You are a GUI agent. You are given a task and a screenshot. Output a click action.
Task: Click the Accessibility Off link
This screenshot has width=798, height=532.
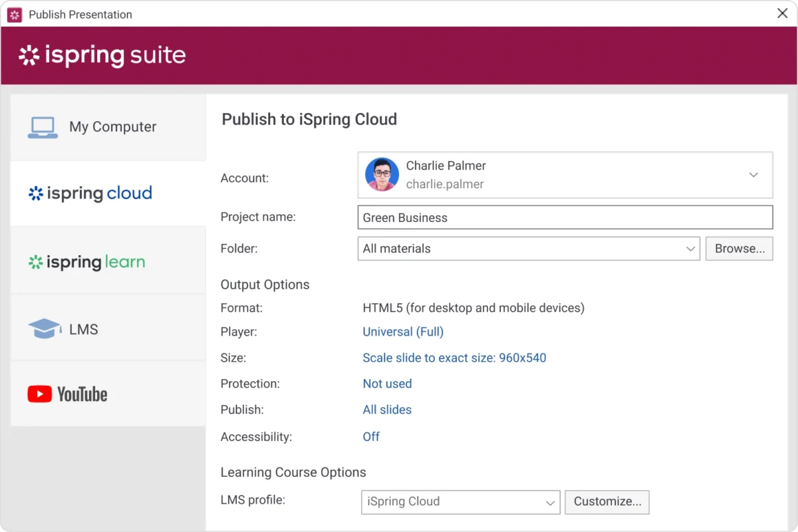[371, 437]
